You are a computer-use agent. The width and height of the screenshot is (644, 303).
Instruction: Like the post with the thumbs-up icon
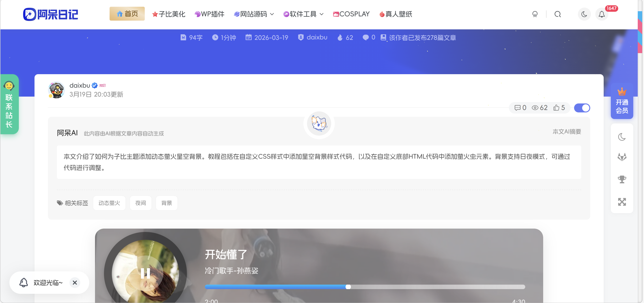[556, 108]
